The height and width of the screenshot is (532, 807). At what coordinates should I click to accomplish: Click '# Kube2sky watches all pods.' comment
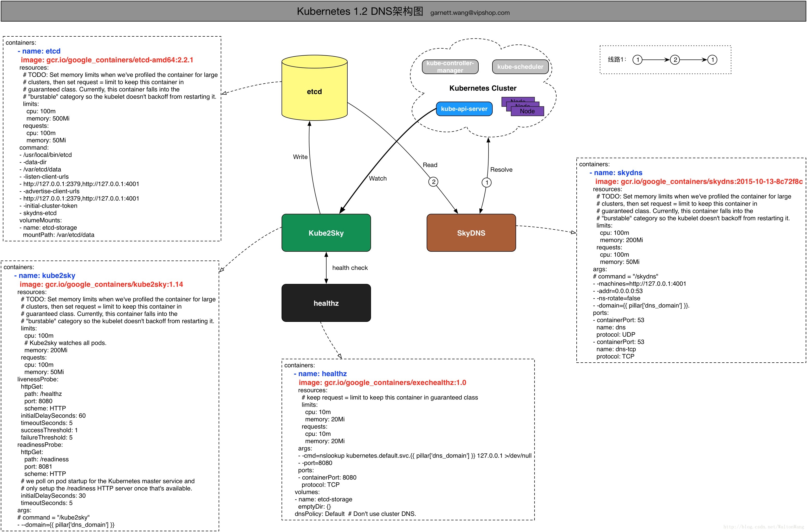point(65,343)
